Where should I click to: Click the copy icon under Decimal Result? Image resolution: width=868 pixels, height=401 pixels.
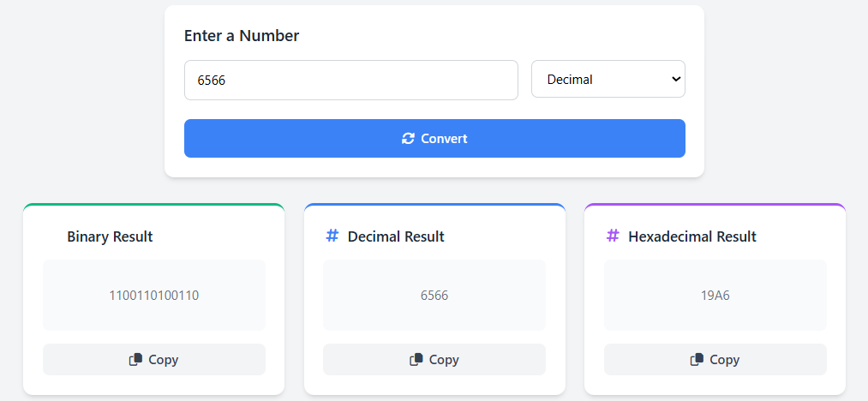[416, 360]
